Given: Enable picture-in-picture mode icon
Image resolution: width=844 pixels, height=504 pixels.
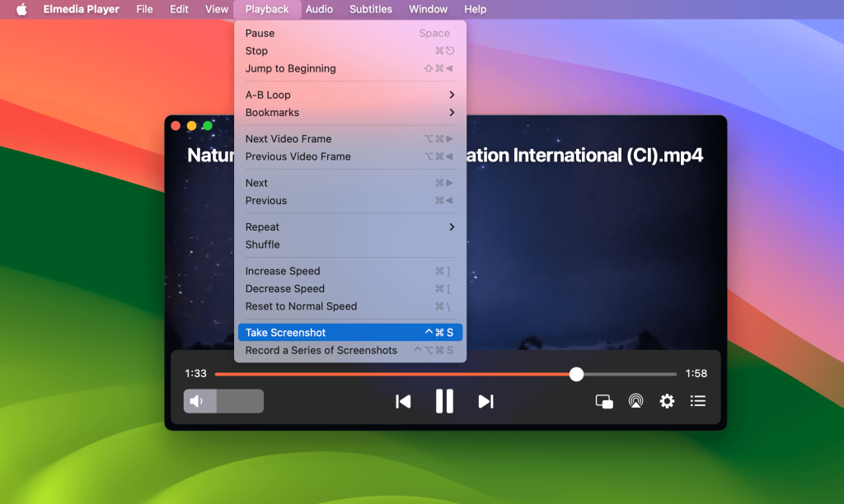Looking at the screenshot, I should pos(604,402).
